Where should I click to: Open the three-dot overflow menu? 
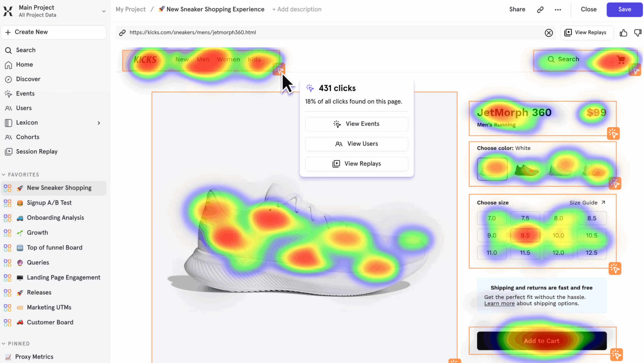pos(558,9)
